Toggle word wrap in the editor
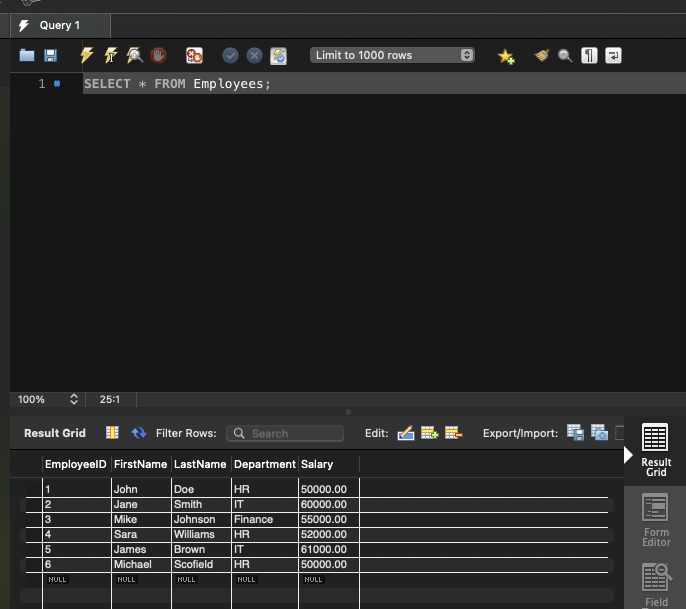686x609 pixels. tap(613, 56)
